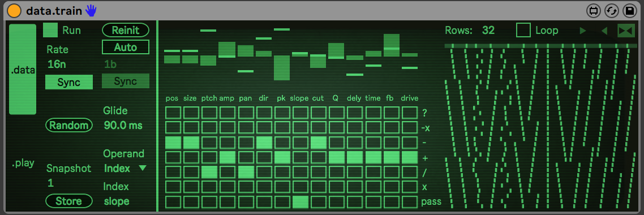Select the forward play direction arrow
This screenshot has width=644, height=215.
click(582, 31)
